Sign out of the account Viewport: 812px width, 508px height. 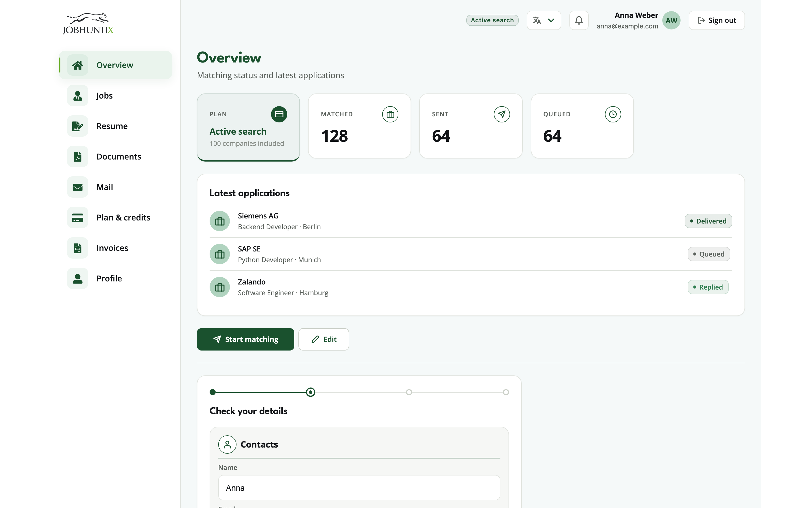pos(716,21)
